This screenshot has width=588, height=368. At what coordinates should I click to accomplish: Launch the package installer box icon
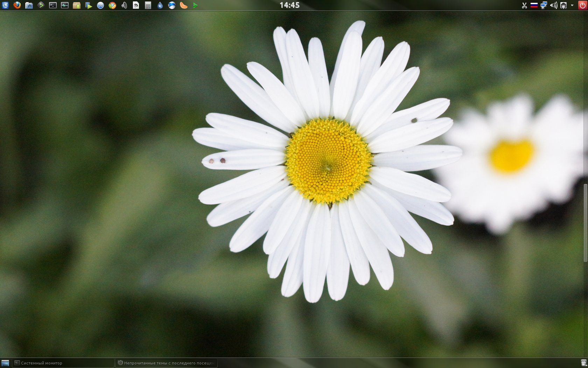(x=77, y=5)
